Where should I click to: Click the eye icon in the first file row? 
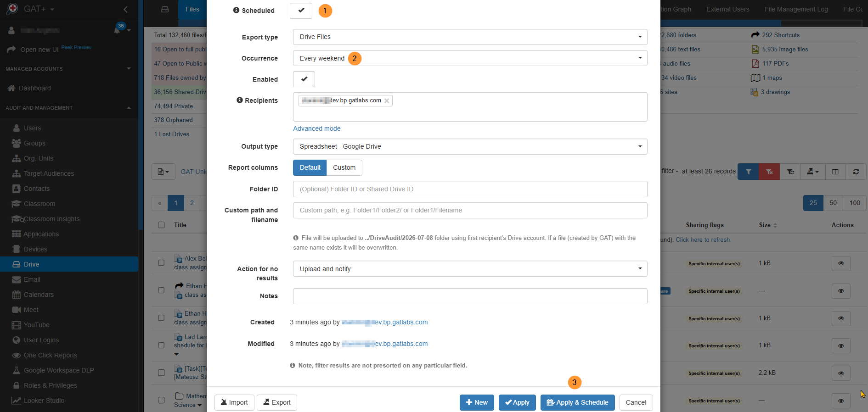tap(841, 263)
